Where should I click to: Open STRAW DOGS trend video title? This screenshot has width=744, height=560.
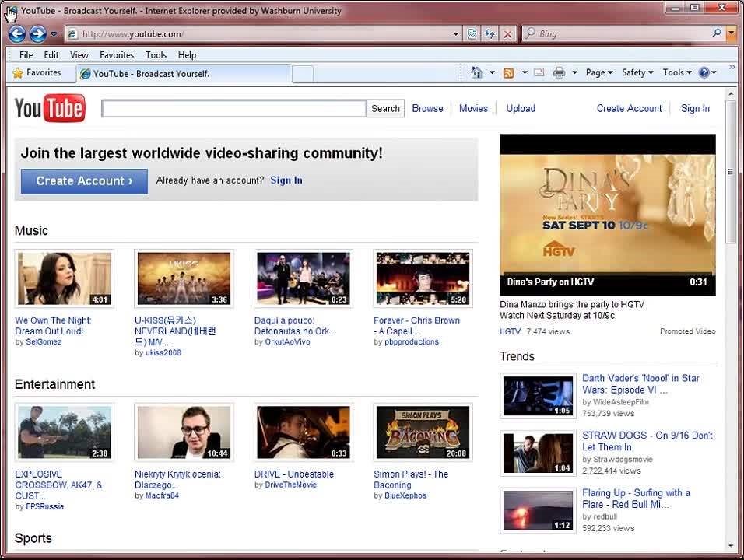coord(647,441)
